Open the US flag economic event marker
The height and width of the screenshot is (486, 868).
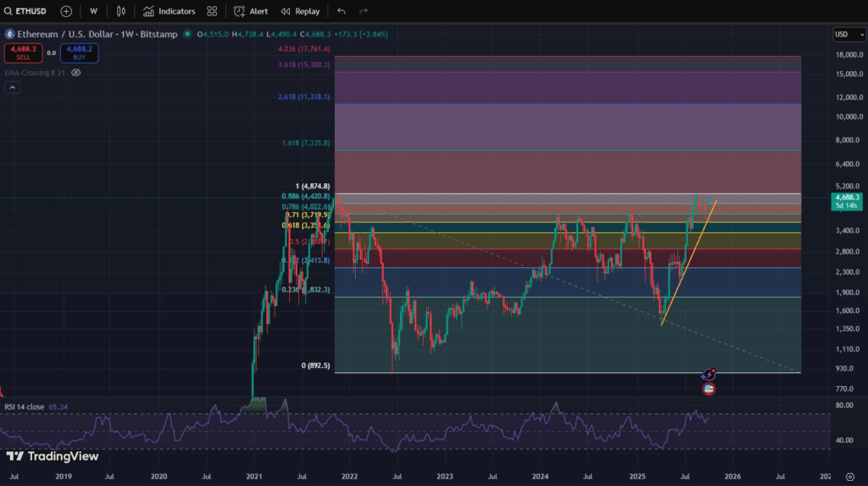pyautogui.click(x=709, y=388)
